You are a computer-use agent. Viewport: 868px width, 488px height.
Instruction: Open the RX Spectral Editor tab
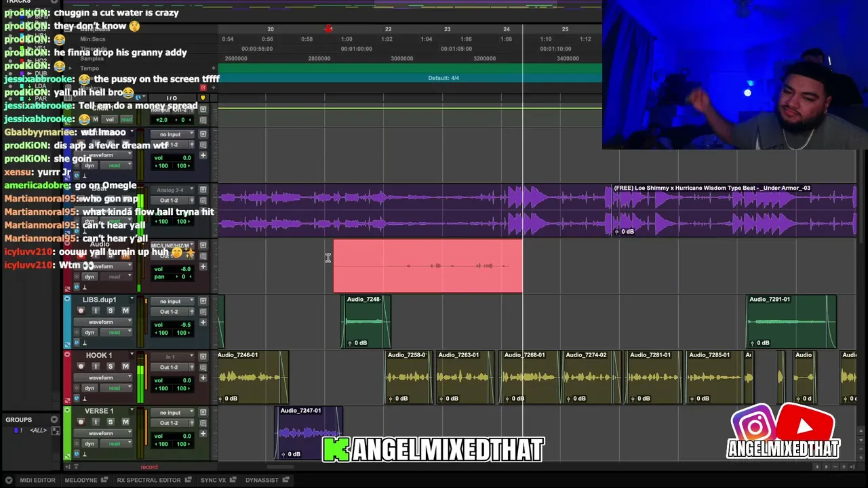149,480
